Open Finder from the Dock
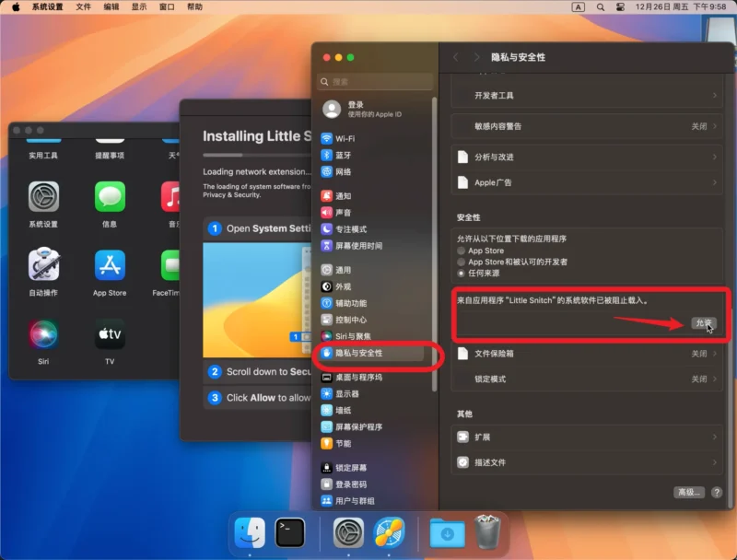Screen dimensions: 737x560 pyautogui.click(x=250, y=531)
